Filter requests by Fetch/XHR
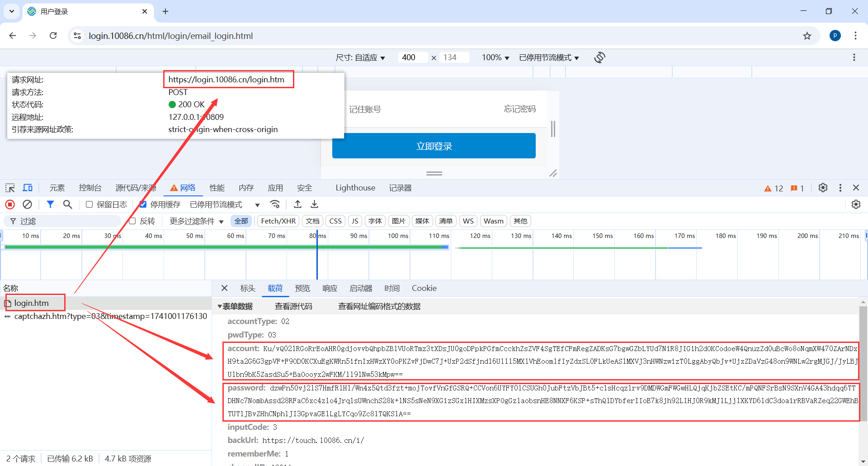Screen dimensions: 868x466 [x=278, y=221]
